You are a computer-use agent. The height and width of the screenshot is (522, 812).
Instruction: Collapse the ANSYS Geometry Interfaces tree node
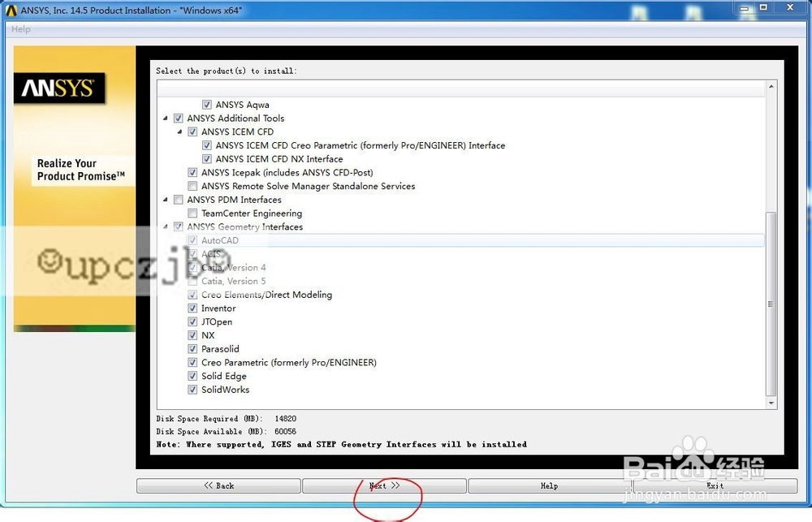(x=165, y=226)
